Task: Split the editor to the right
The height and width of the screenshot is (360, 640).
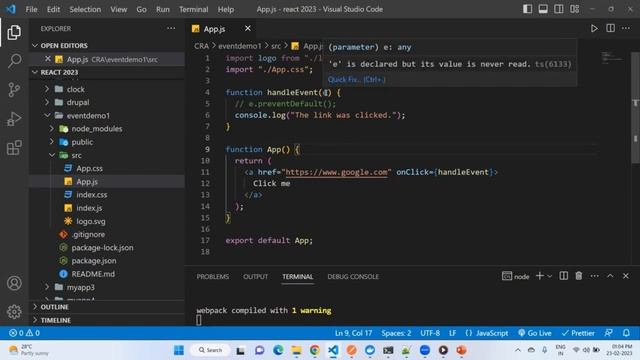Action: click(x=610, y=28)
